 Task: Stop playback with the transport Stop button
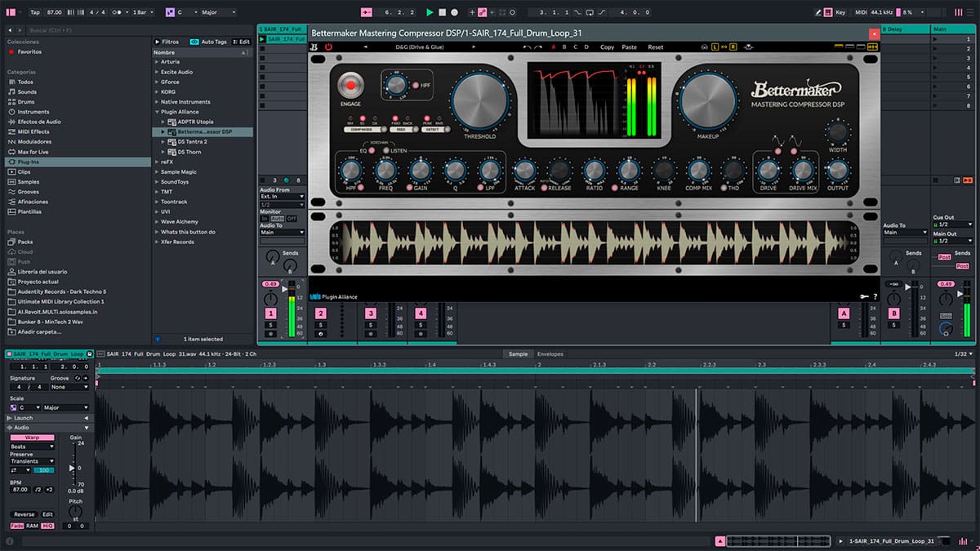[442, 12]
